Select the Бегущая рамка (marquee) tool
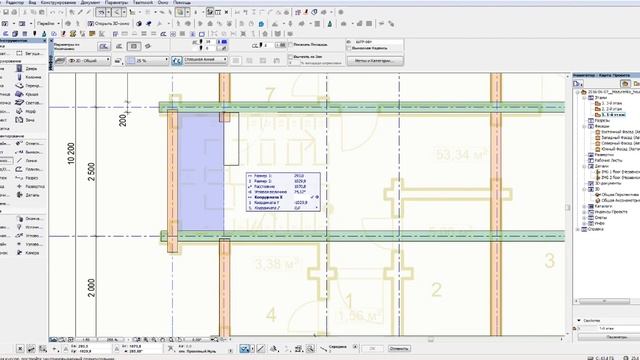 click(x=29, y=53)
